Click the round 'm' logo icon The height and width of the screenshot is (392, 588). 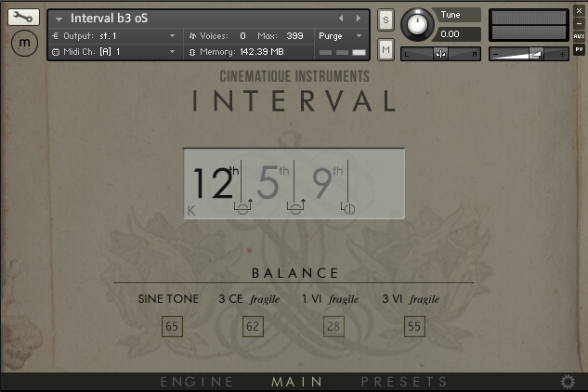24,43
